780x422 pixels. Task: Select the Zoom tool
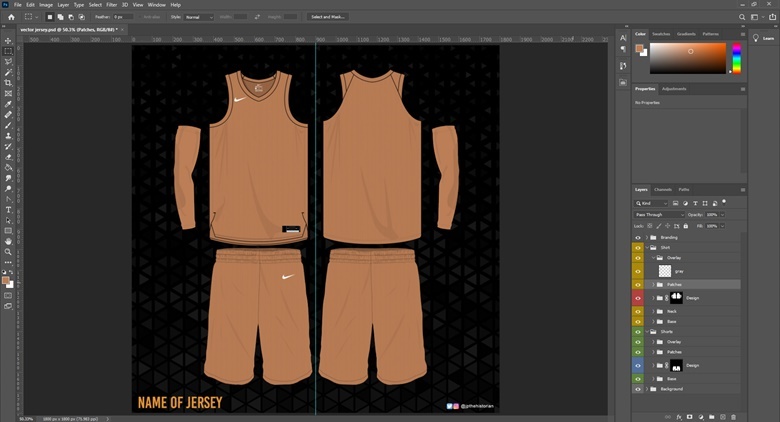tap(8, 252)
